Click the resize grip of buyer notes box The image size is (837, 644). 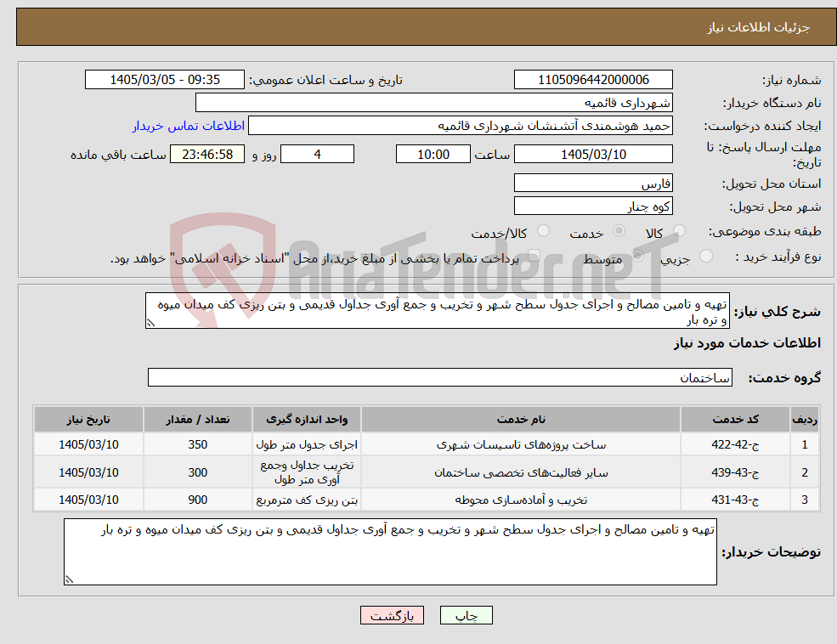pos(69,579)
